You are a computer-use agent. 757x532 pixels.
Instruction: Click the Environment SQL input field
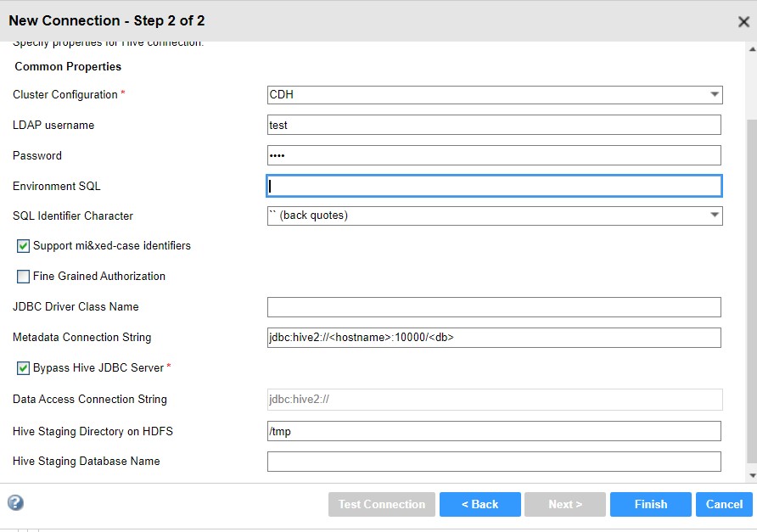click(x=495, y=186)
